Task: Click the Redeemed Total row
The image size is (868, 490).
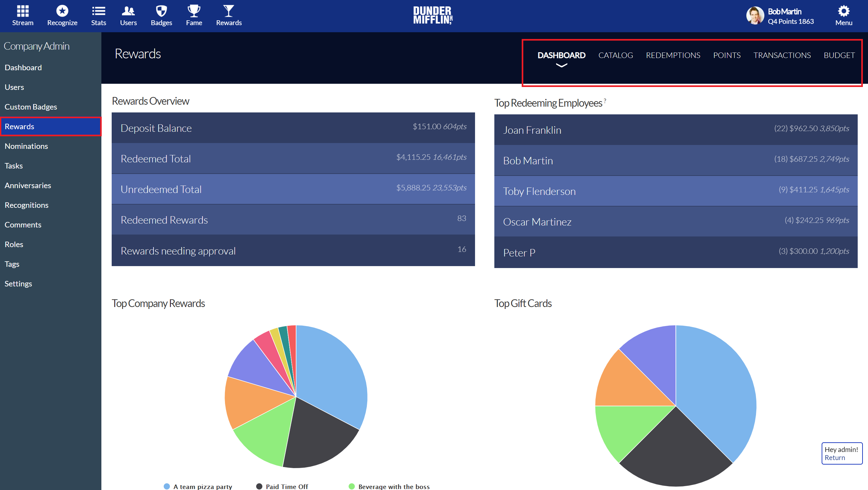Action: tap(293, 159)
